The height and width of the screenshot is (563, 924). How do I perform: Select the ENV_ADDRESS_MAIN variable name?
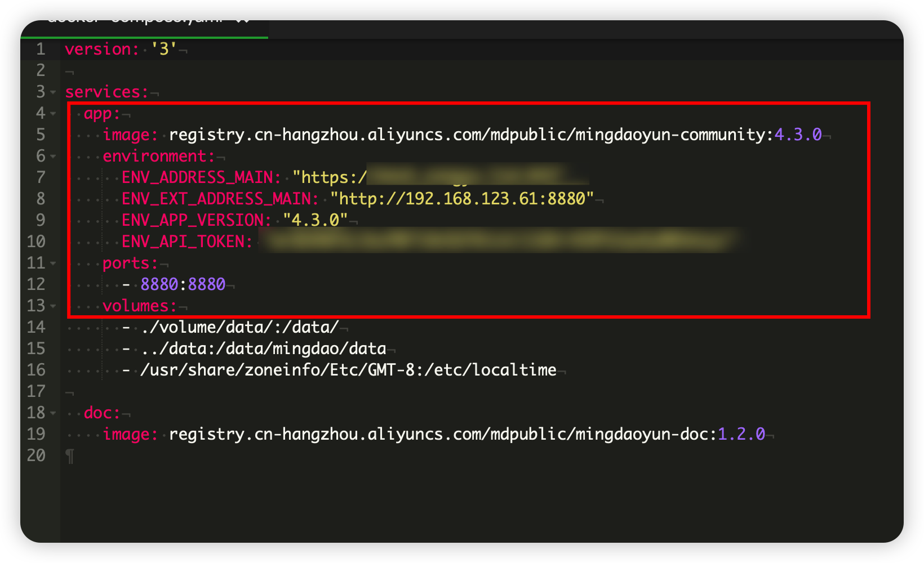click(x=201, y=178)
